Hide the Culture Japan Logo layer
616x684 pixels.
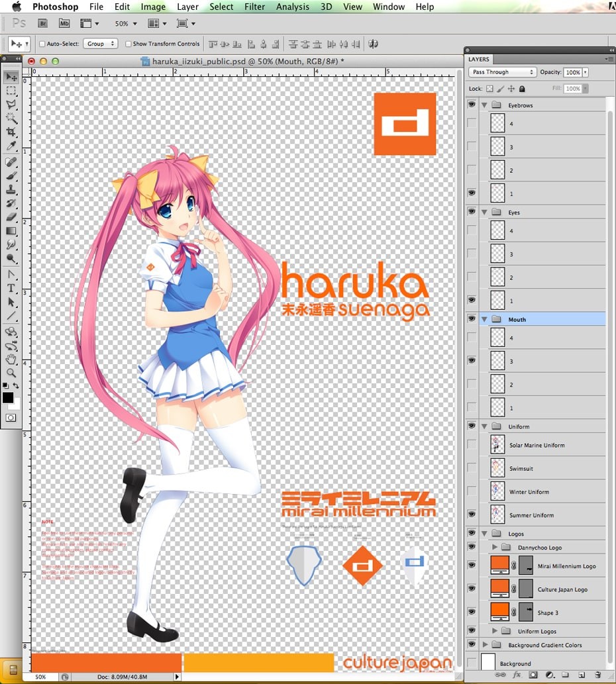[472, 589]
